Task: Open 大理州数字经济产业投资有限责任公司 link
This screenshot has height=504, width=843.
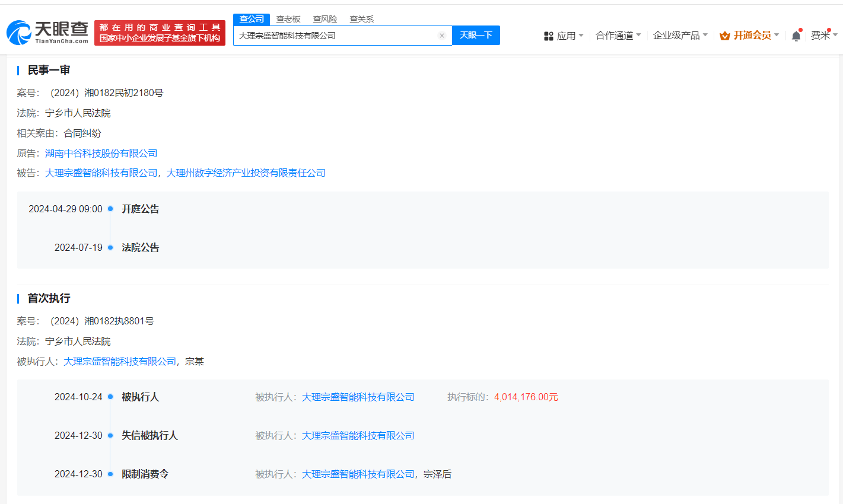Action: point(246,173)
